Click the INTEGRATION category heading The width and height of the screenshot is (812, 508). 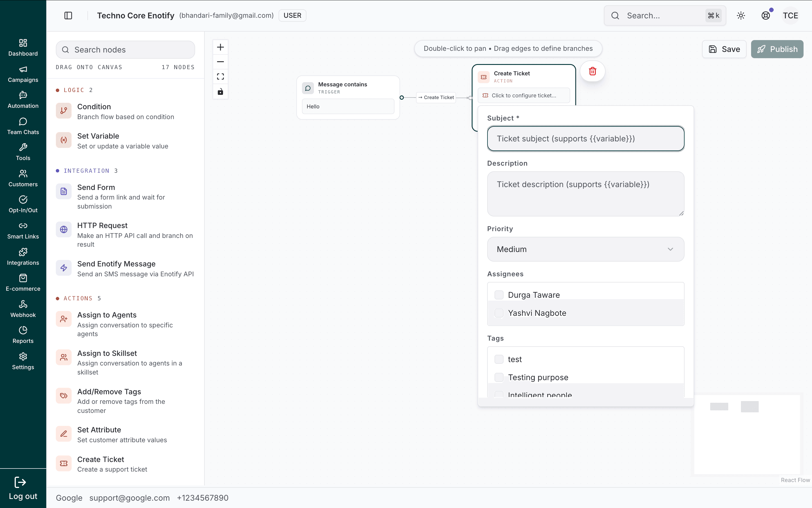click(x=86, y=171)
